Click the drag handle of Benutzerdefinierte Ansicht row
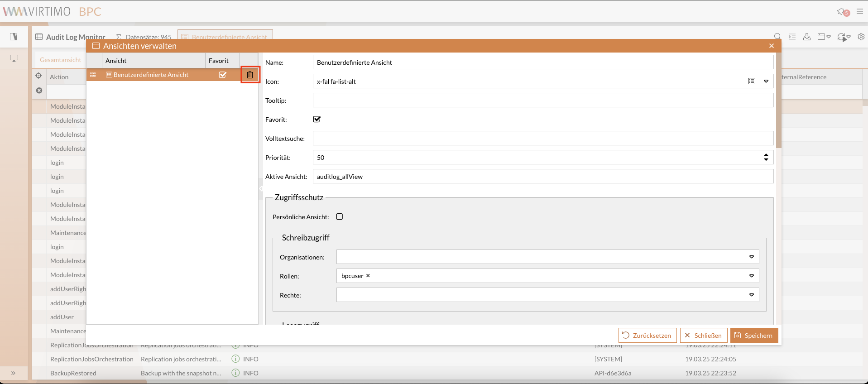The width and height of the screenshot is (868, 384). pyautogui.click(x=93, y=75)
